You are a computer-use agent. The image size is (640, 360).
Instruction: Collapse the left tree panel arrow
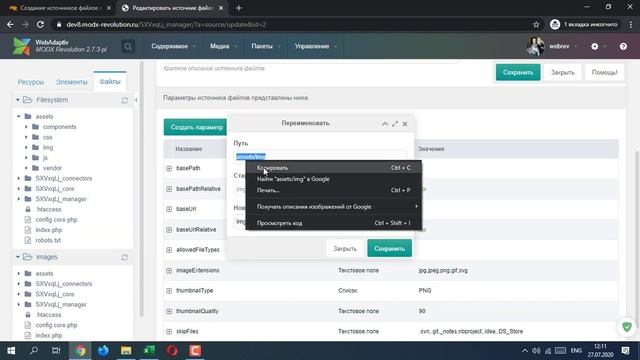click(136, 100)
